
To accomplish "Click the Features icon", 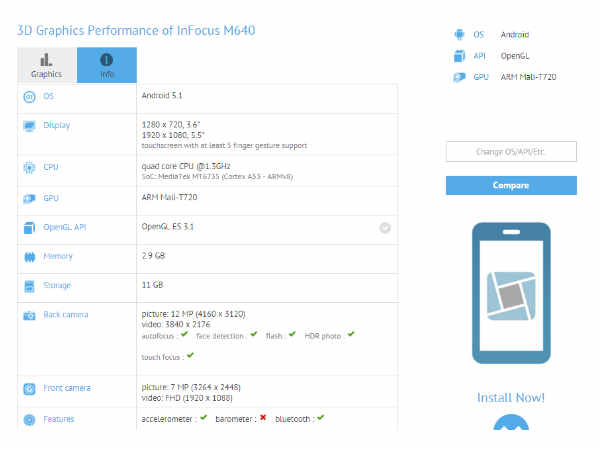I will [29, 420].
